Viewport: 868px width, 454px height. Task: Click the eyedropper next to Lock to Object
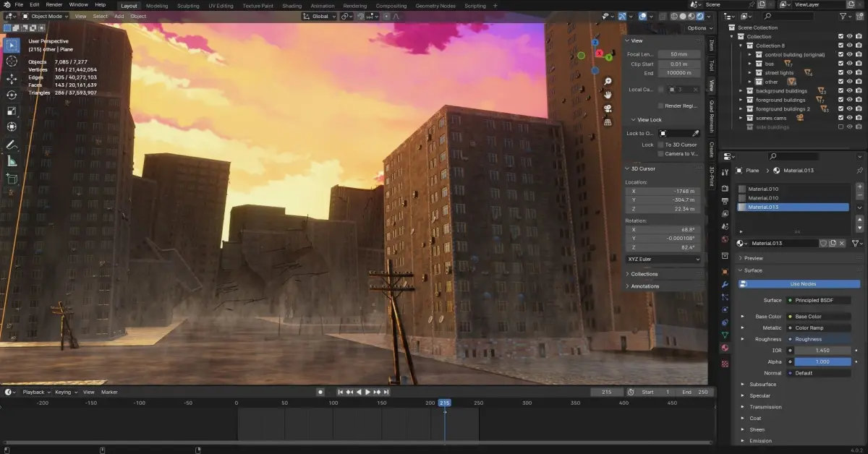tap(696, 133)
